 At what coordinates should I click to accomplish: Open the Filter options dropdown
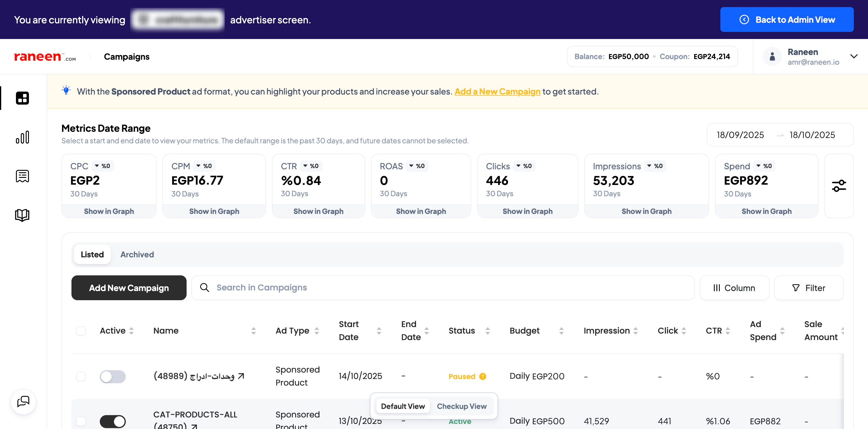pos(808,288)
